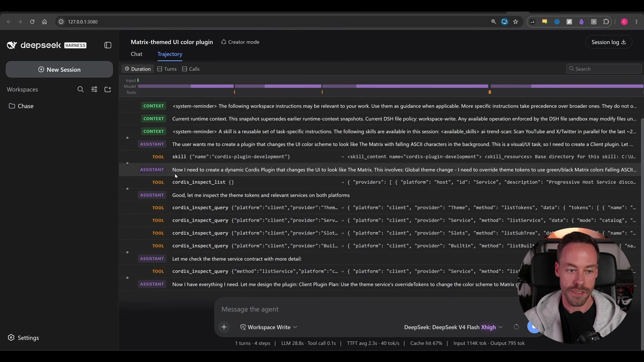Switch timeline view to Calls
This screenshot has height=362, width=644.
[x=191, y=69]
